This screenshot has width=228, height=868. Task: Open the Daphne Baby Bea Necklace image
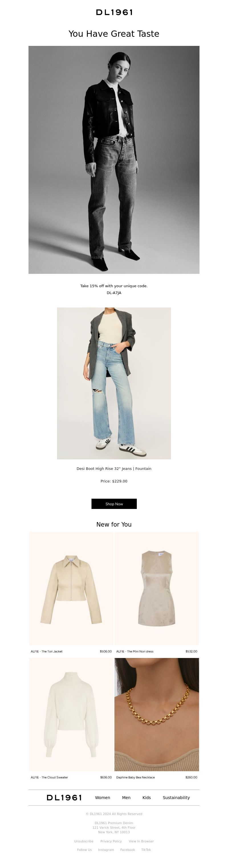(156, 714)
